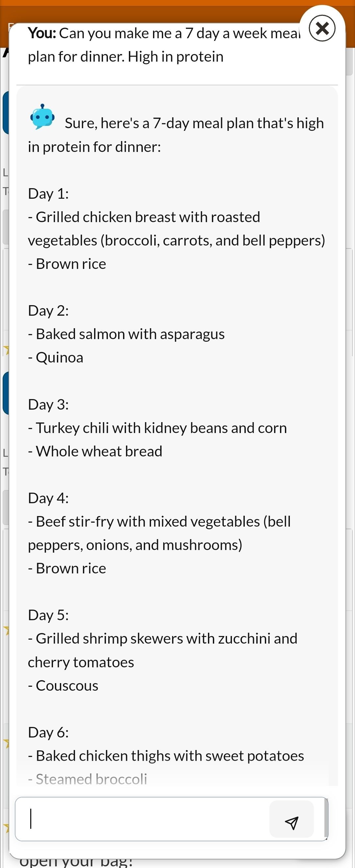The image size is (355, 868).
Task: Select the "Quinoa" side item
Action: (59, 358)
